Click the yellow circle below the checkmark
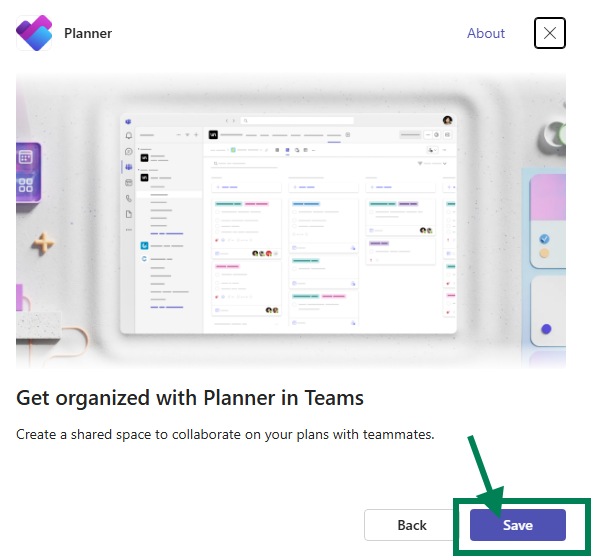 [544, 253]
